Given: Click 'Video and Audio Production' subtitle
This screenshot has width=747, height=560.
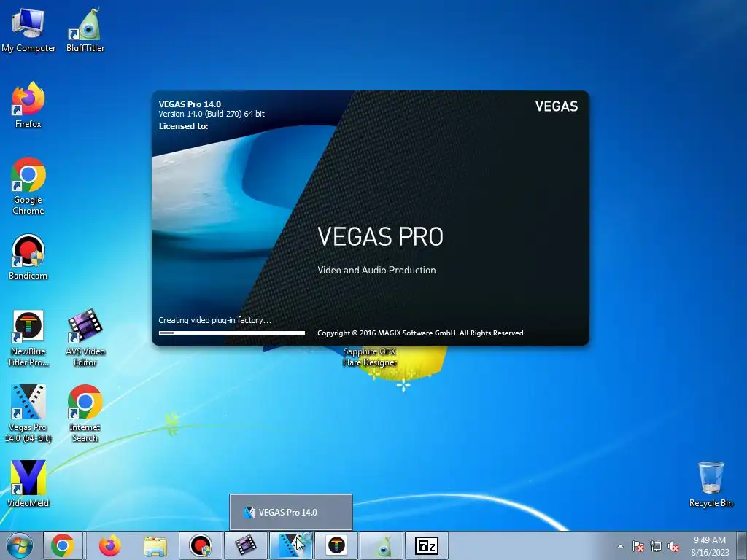Looking at the screenshot, I should point(376,270).
